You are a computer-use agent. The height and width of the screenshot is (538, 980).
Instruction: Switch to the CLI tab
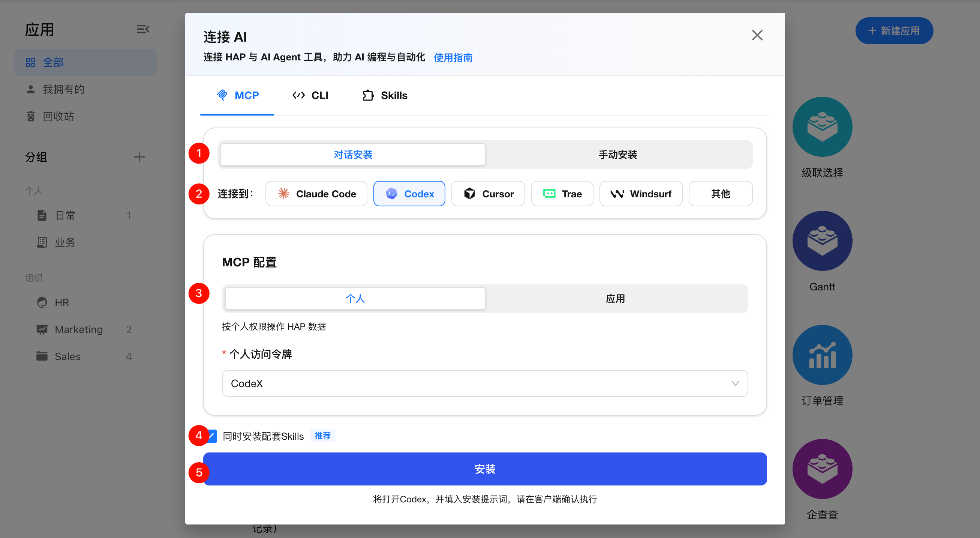[x=310, y=95]
